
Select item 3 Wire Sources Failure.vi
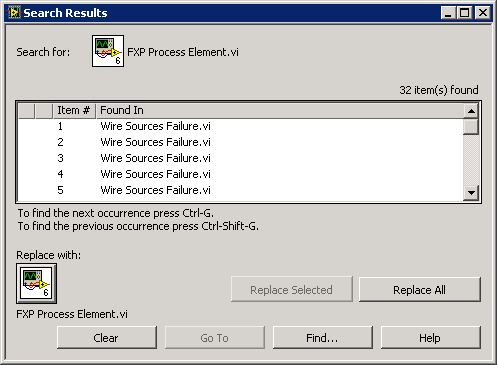(x=240, y=158)
